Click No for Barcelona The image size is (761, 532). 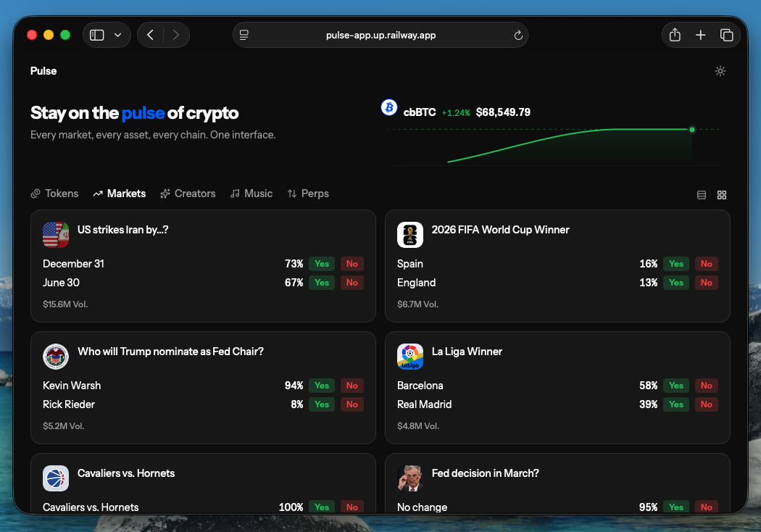click(706, 386)
